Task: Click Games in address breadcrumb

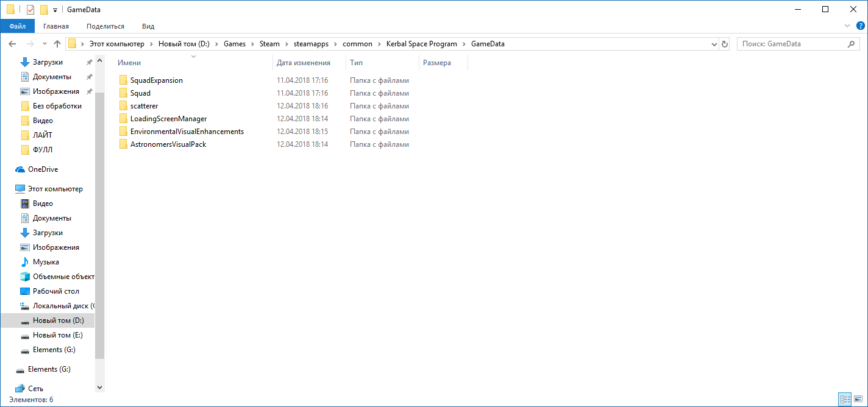Action: pos(235,44)
